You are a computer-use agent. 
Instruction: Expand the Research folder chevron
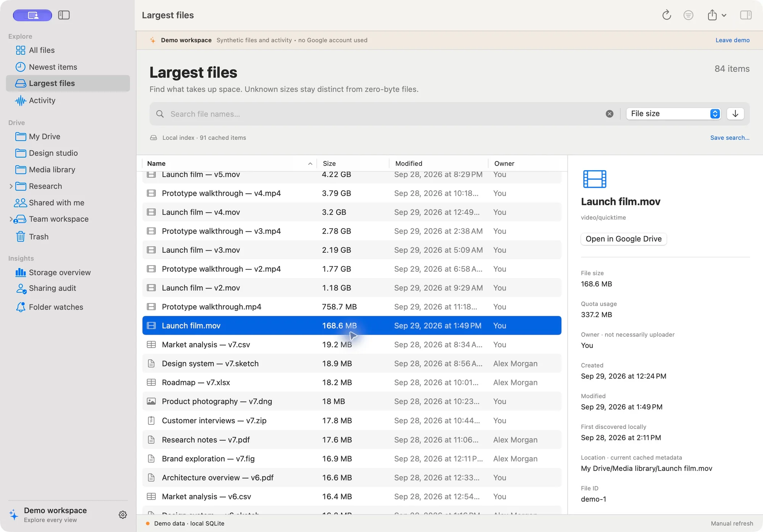[11, 186]
